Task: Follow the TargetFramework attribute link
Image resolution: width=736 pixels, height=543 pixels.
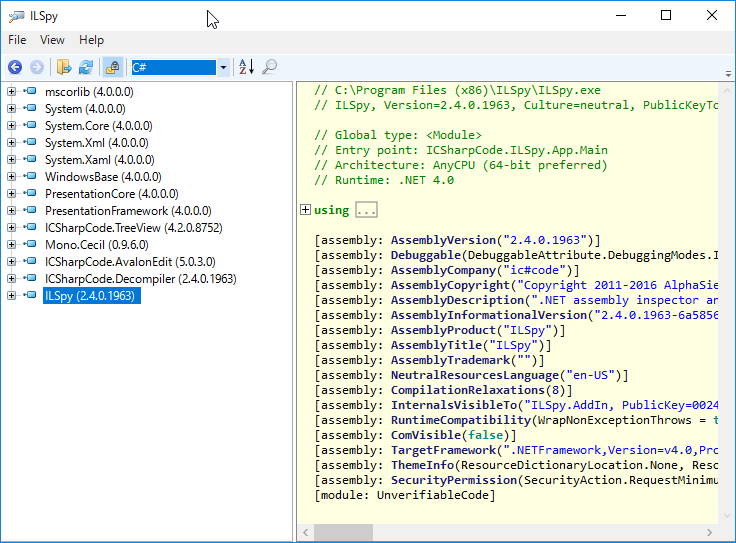Action: [x=443, y=451]
